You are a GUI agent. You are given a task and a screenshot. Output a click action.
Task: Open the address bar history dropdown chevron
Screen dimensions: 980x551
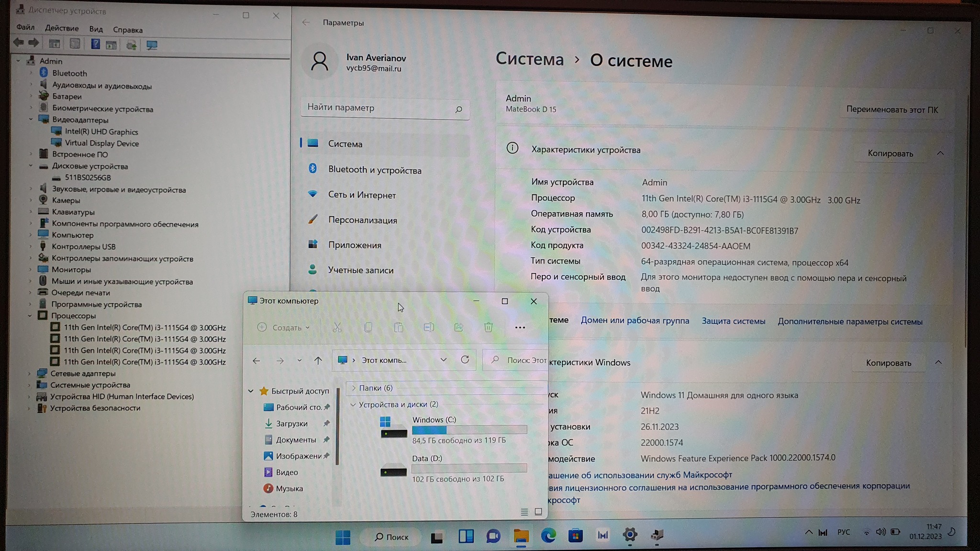click(x=443, y=360)
